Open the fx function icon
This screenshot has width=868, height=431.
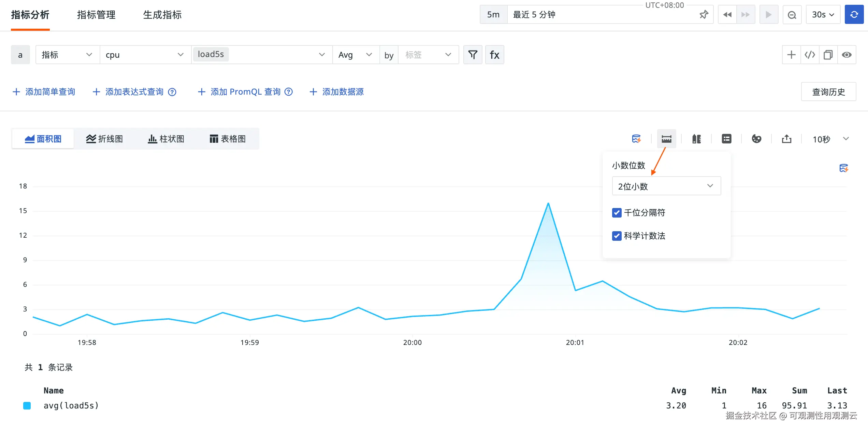[x=494, y=55]
